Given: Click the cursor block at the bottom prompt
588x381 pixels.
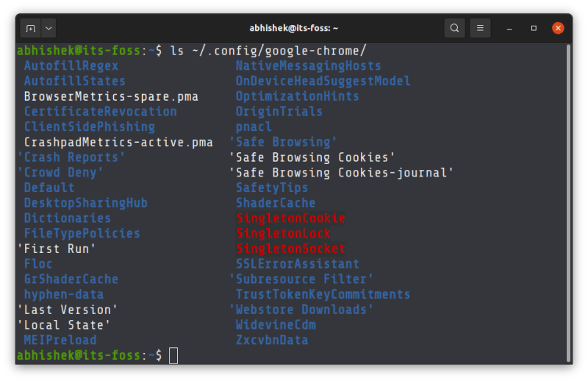Looking at the screenshot, I should click(173, 356).
